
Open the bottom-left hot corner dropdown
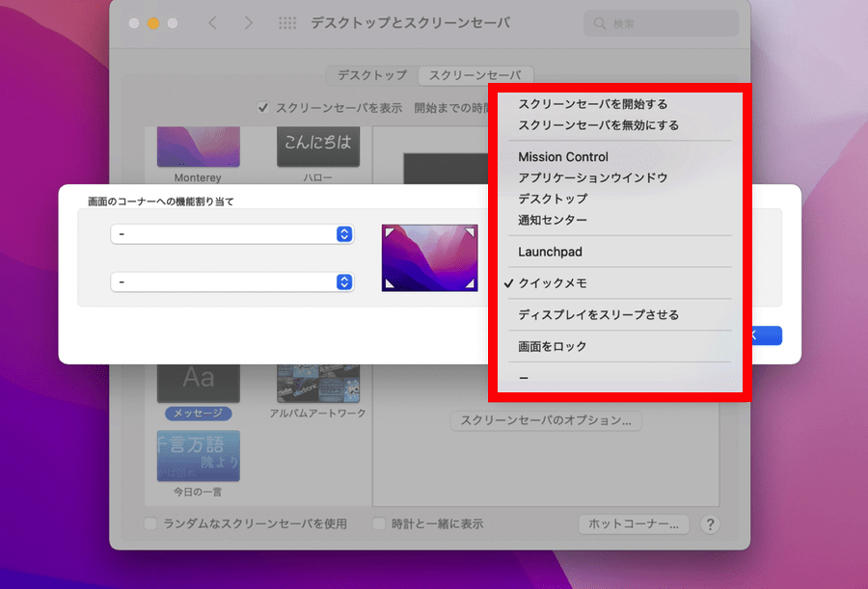232,281
